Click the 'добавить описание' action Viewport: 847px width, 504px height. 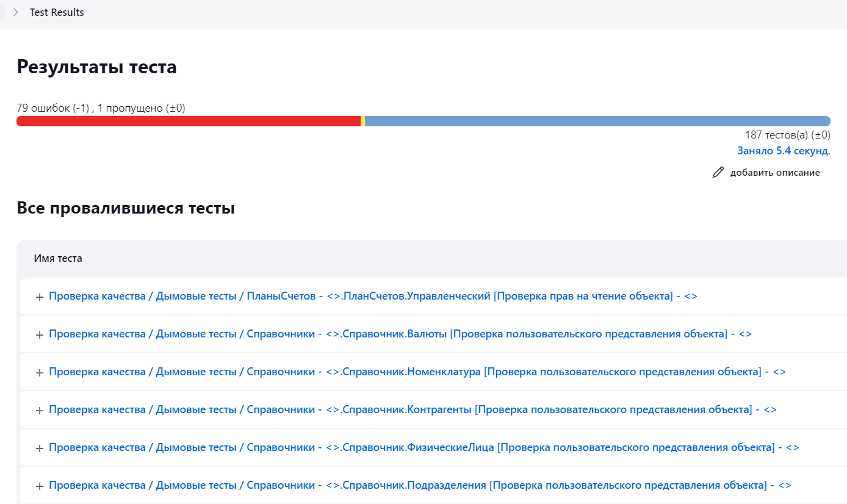(775, 172)
